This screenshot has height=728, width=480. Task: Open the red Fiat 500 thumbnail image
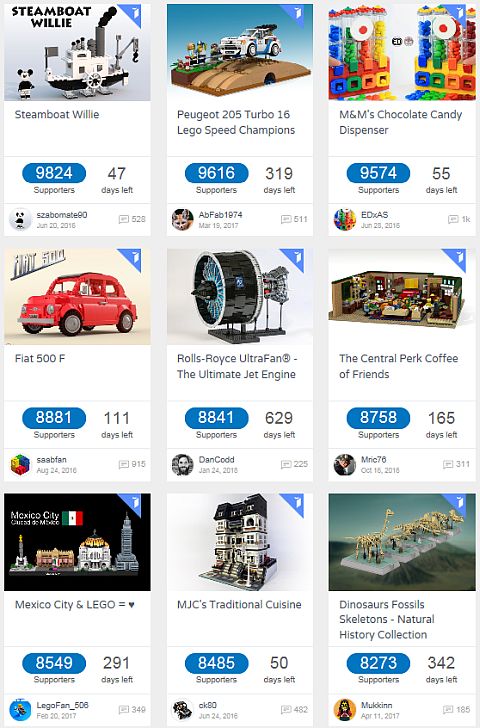click(77, 296)
